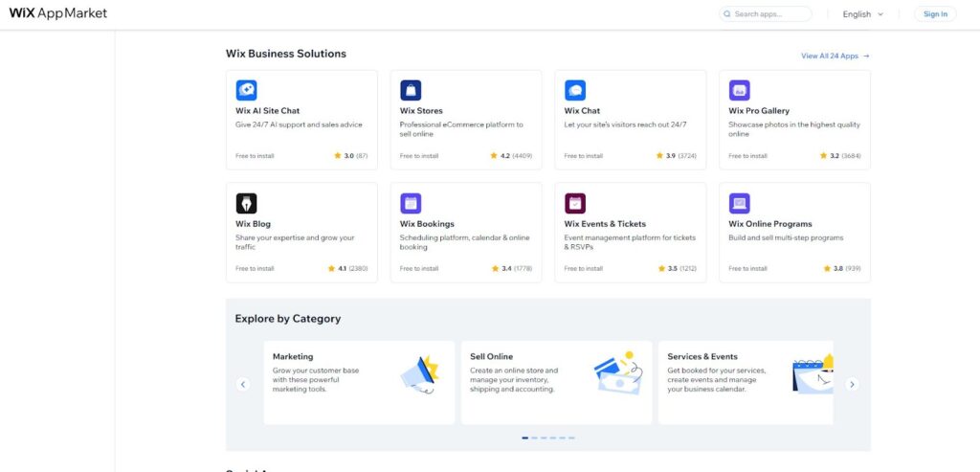Open the Wix Pro Gallery title
The image size is (980, 472).
point(759,111)
